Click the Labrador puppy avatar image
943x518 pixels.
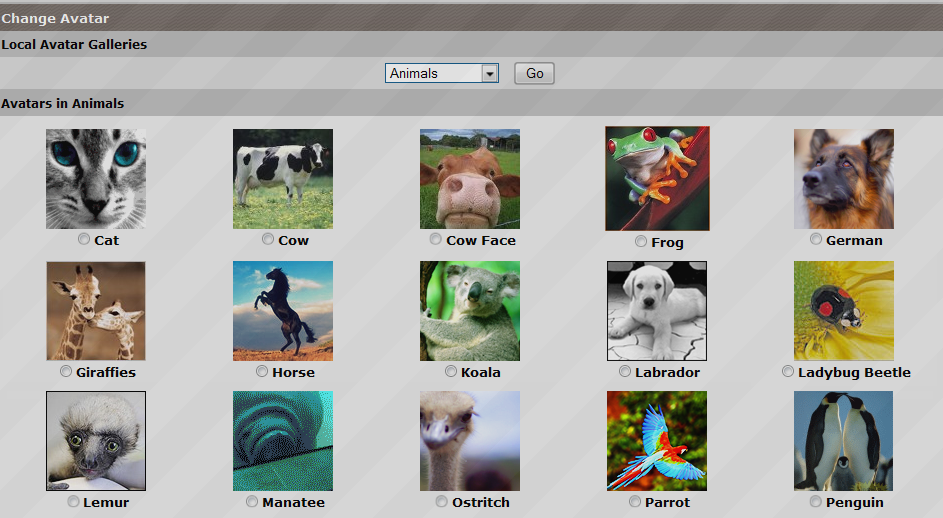click(657, 311)
